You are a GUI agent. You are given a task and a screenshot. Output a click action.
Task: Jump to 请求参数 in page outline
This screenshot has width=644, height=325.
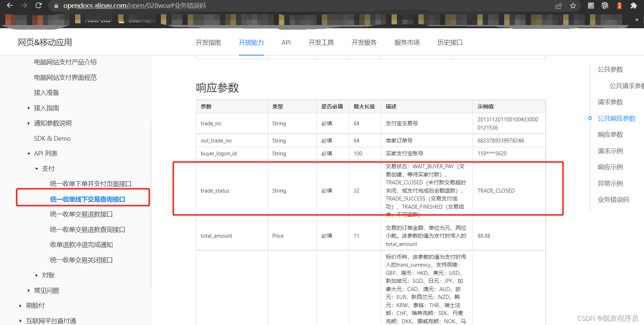tap(610, 102)
